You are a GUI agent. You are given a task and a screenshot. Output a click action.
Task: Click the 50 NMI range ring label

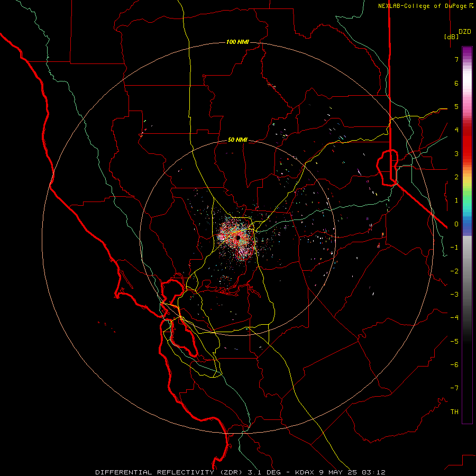pos(237,140)
